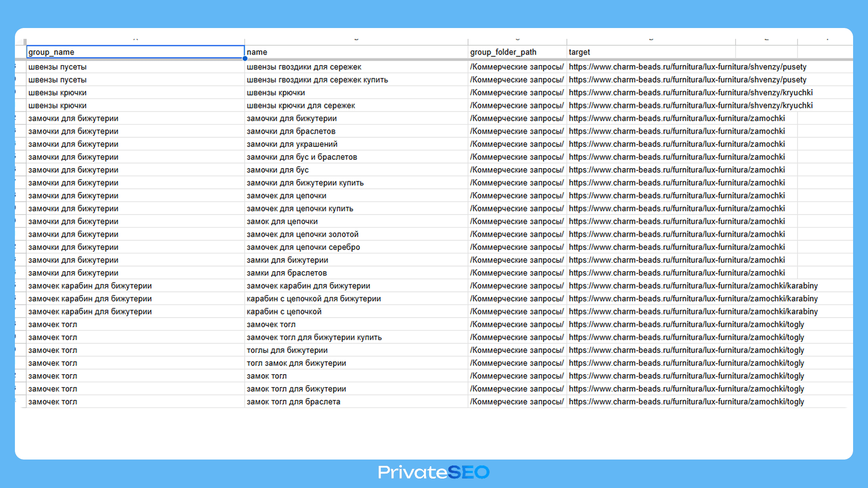Click the blue selection fill handle dot

tap(245, 58)
